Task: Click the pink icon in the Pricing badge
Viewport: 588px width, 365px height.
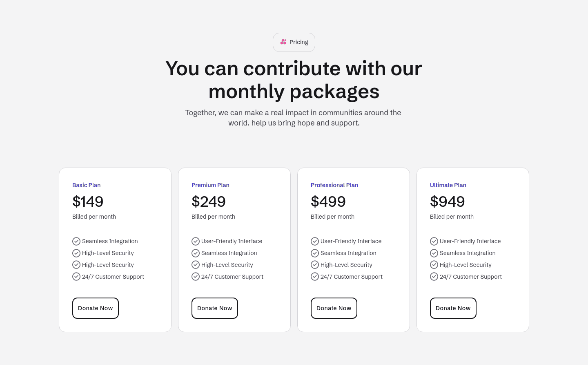Action: click(283, 42)
